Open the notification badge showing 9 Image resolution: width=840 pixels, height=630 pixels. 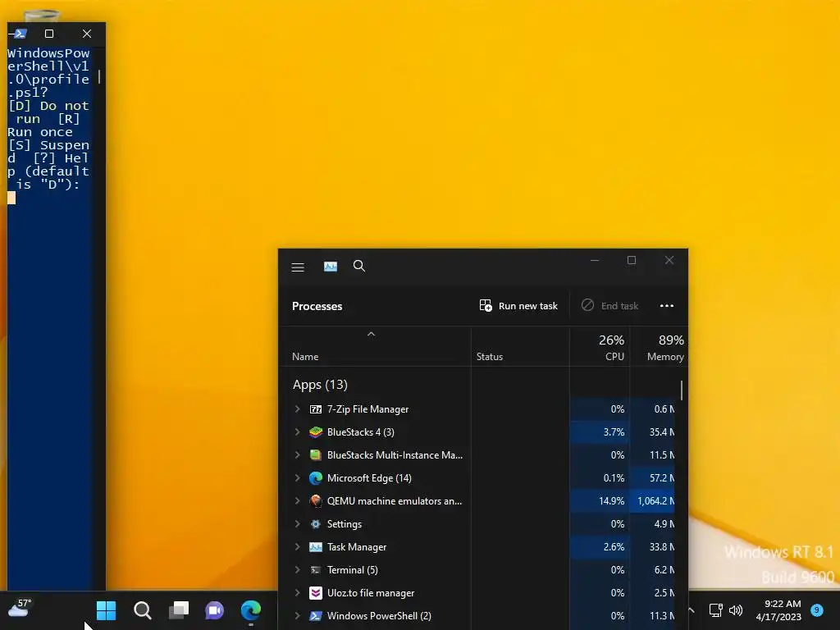[816, 610]
